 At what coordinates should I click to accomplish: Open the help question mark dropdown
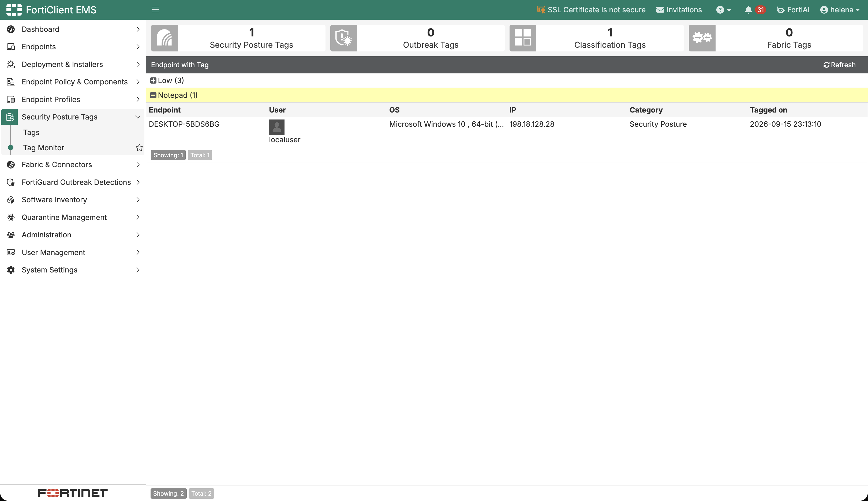click(x=724, y=10)
